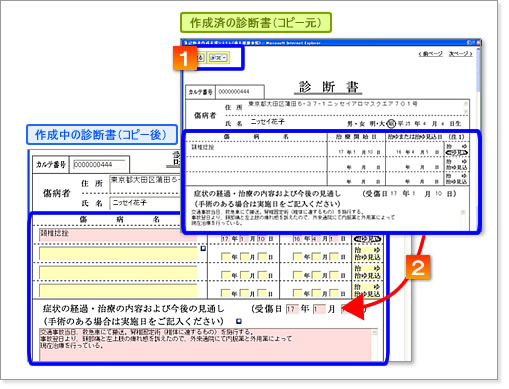
Task: Select 治ゆ option in the fourth injury row
Action: tap(367, 287)
